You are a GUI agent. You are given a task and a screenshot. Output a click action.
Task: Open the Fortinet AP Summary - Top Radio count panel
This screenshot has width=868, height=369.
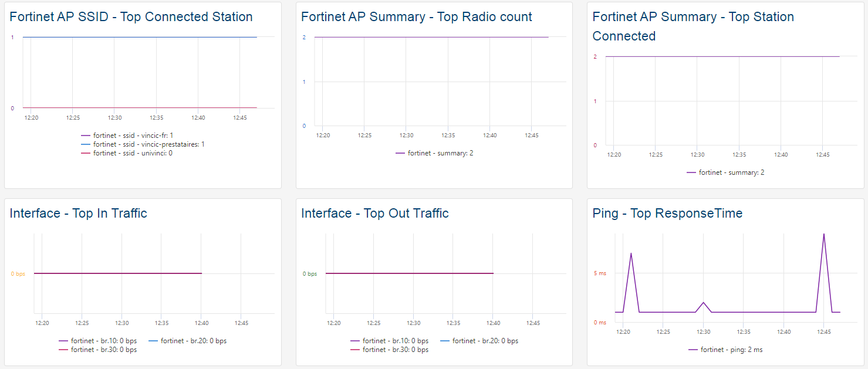pos(416,16)
